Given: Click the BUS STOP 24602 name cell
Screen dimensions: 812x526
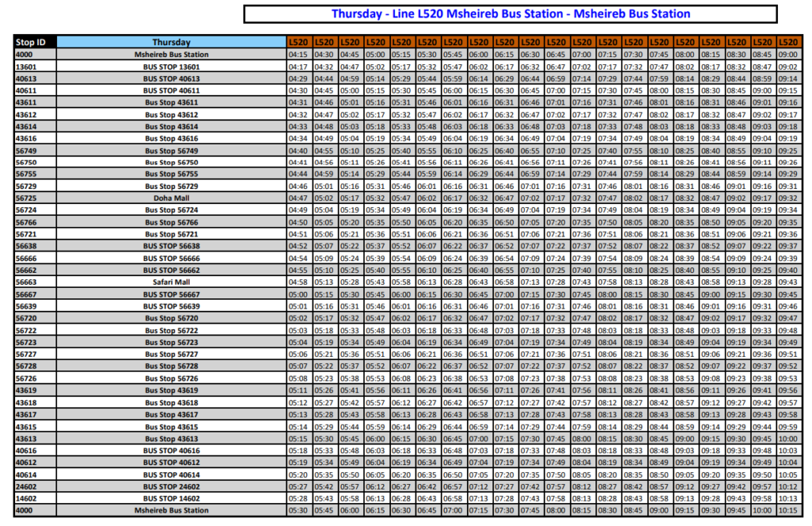Looking at the screenshot, I should click(171, 486).
